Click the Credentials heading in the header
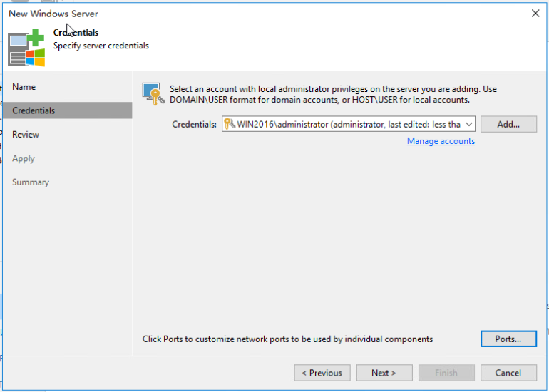This screenshot has width=549, height=392. click(76, 33)
